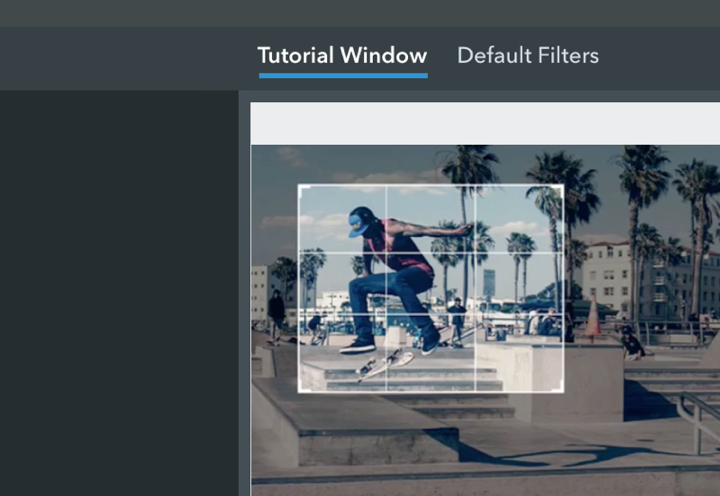
Task: Click the bottom-left crop corner handle
Action: point(303,388)
